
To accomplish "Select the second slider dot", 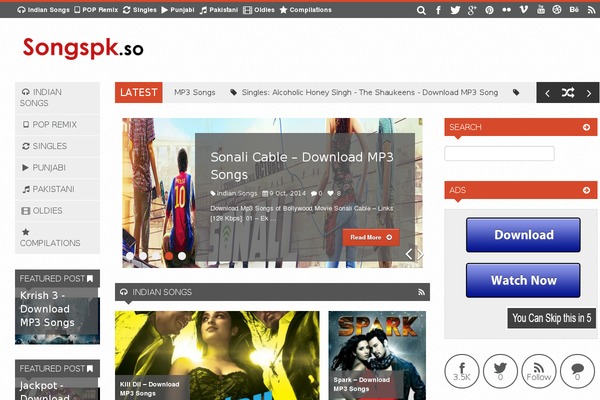I will [143, 256].
